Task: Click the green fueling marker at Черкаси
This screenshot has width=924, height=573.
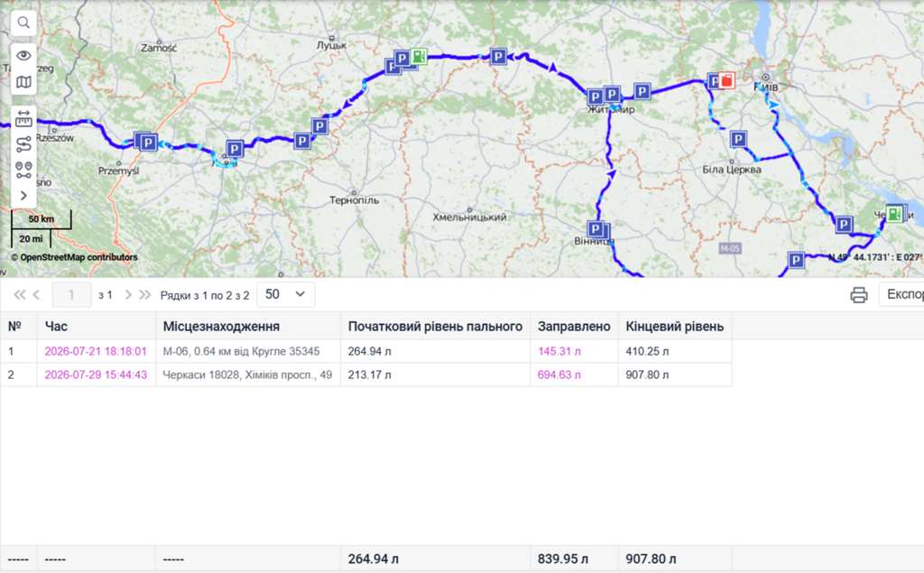Action: [x=894, y=213]
